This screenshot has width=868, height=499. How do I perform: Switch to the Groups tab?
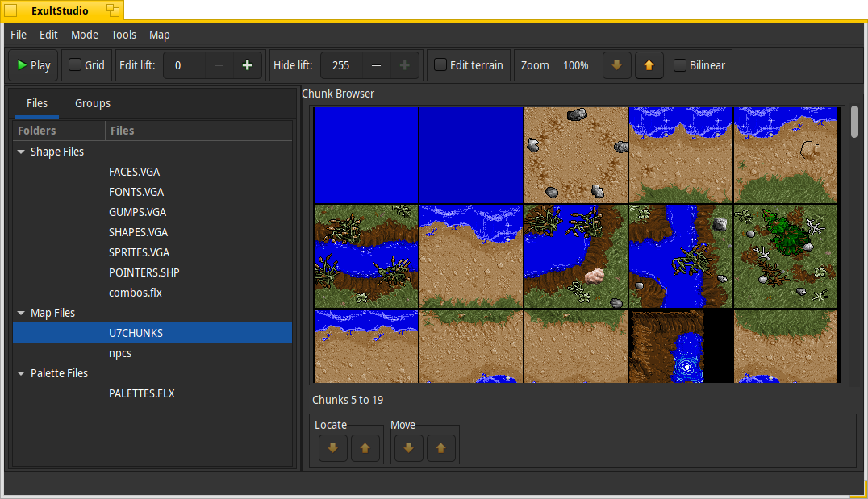click(93, 103)
